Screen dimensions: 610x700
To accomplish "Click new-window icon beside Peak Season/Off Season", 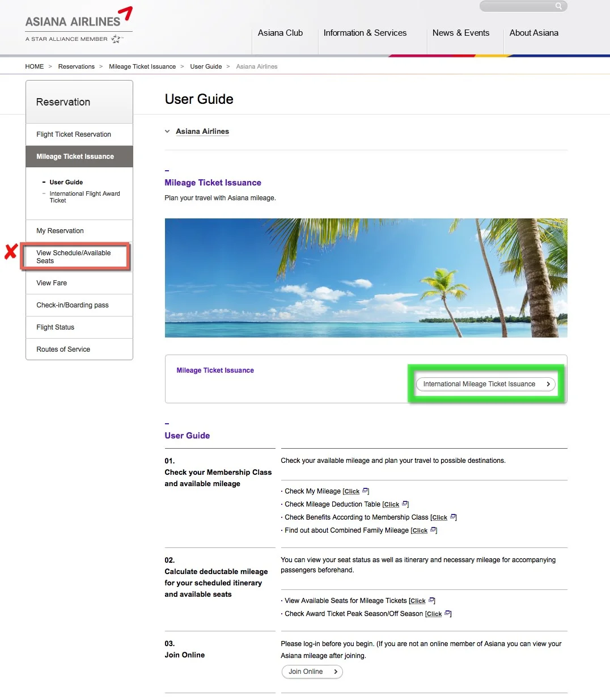I will click(x=448, y=613).
